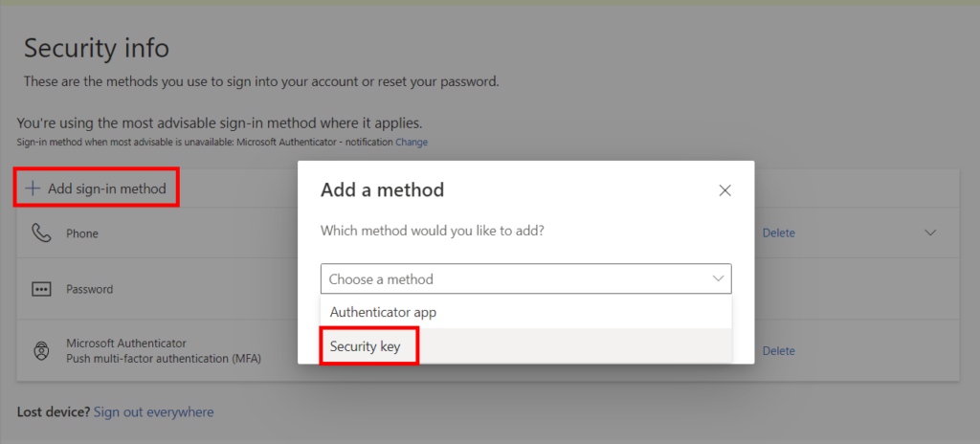Click the Password method row label

[x=89, y=290]
